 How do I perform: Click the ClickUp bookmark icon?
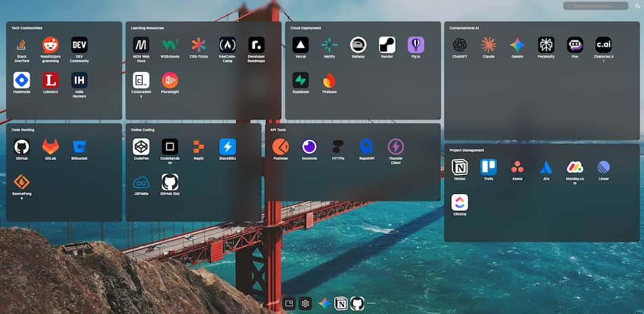click(460, 203)
